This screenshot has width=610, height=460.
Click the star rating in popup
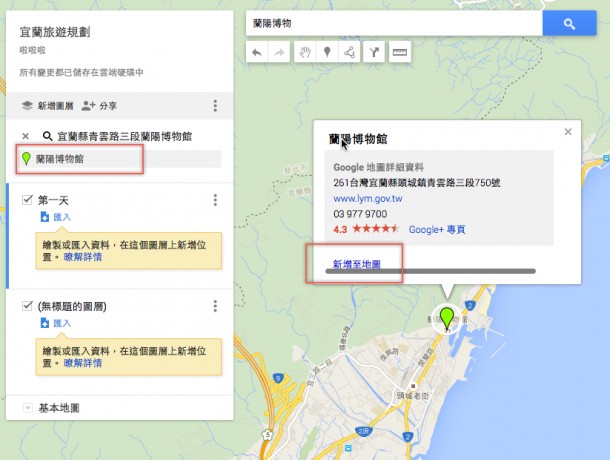point(375,228)
